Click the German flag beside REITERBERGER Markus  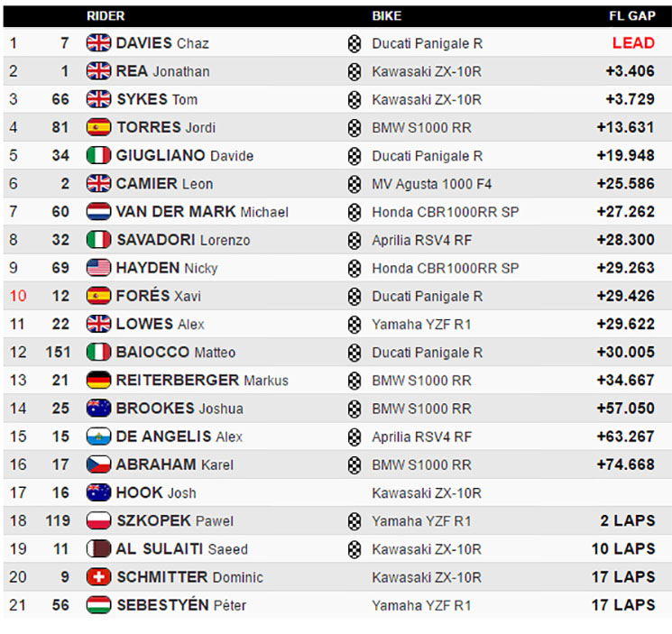(x=98, y=380)
